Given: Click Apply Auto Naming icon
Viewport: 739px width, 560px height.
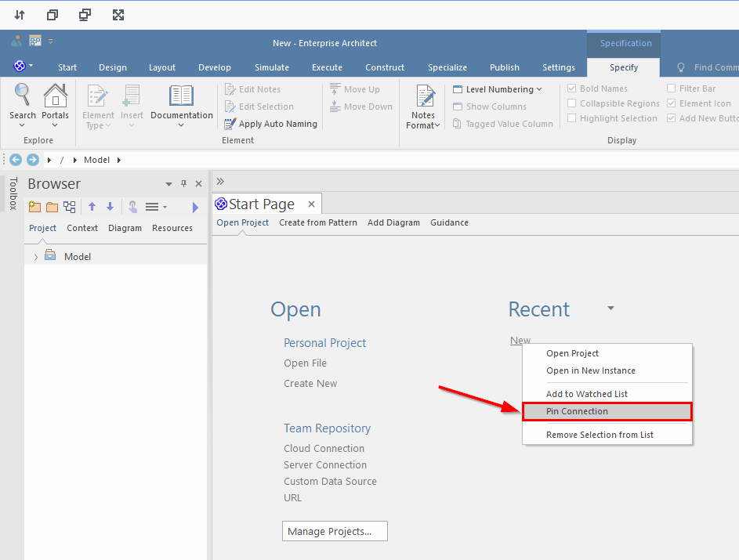Looking at the screenshot, I should [x=230, y=124].
